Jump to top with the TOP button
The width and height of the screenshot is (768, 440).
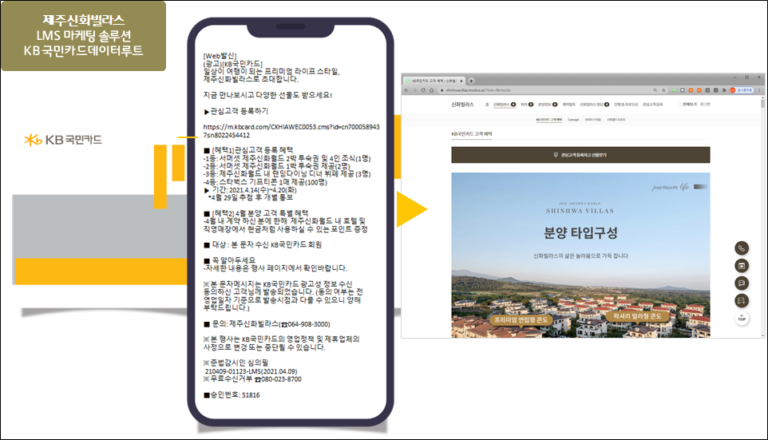click(x=742, y=318)
